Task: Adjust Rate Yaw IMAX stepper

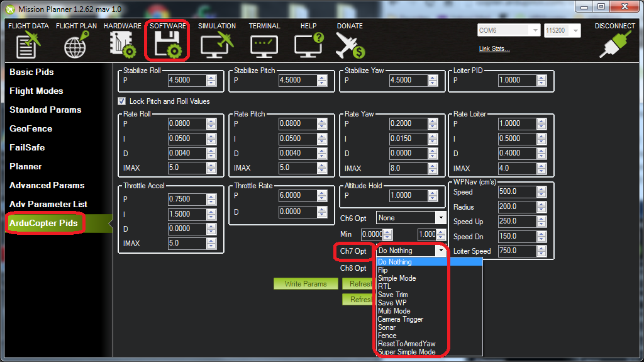Action: point(433,168)
